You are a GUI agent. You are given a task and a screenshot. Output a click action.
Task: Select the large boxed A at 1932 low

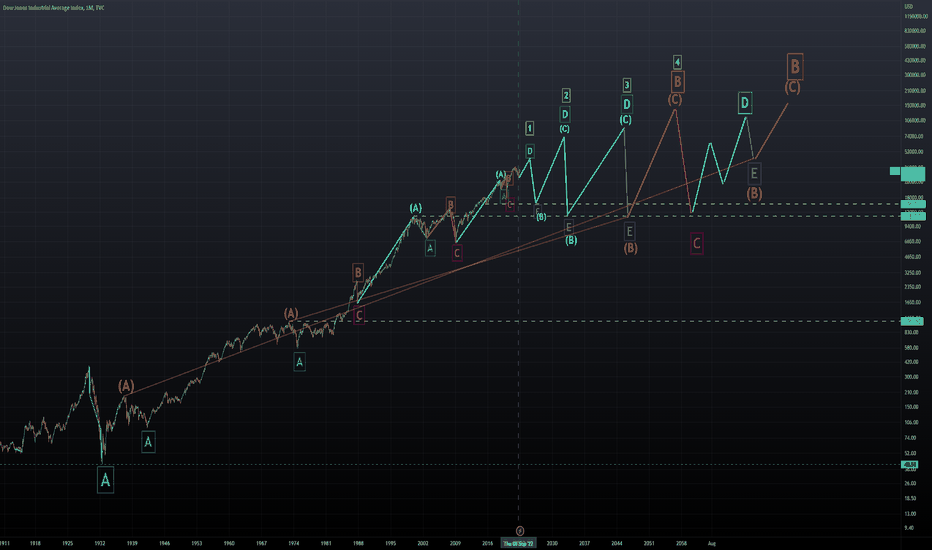[x=105, y=480]
